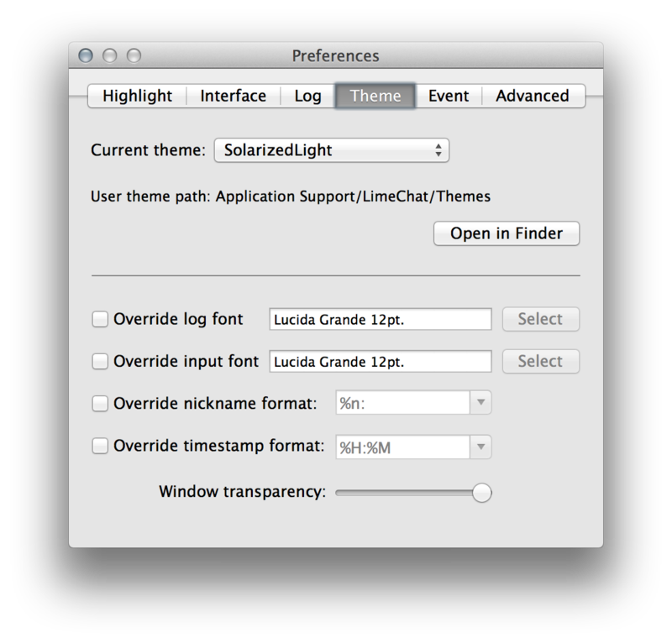672x643 pixels.
Task: Toggle Override timestamp format checkbox
Action: click(x=100, y=446)
